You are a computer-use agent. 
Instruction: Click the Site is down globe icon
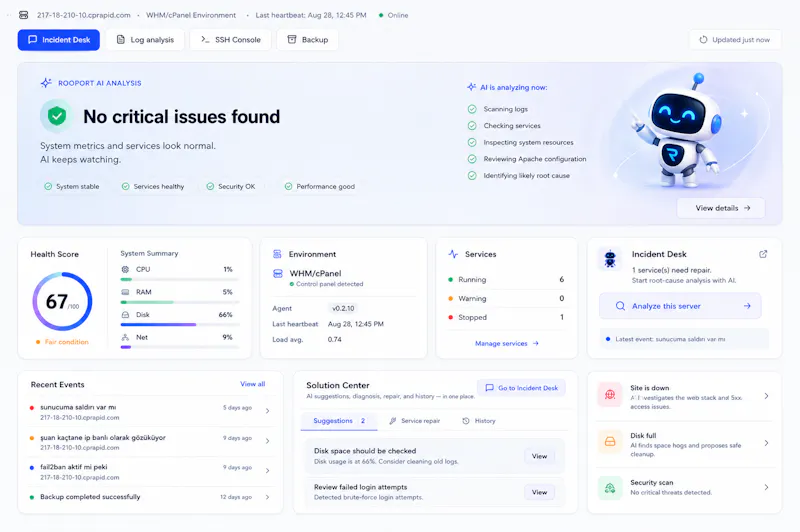point(610,394)
